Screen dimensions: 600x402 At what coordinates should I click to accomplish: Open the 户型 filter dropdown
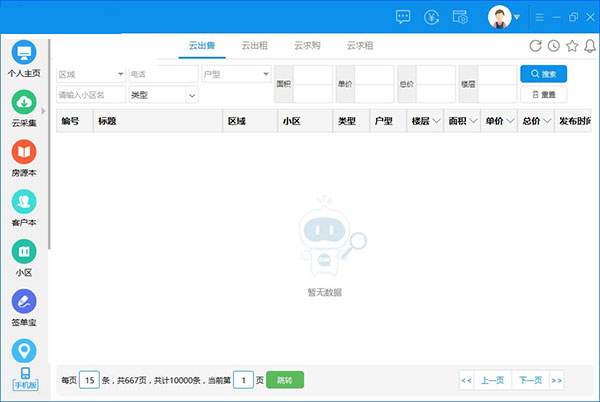click(x=236, y=74)
